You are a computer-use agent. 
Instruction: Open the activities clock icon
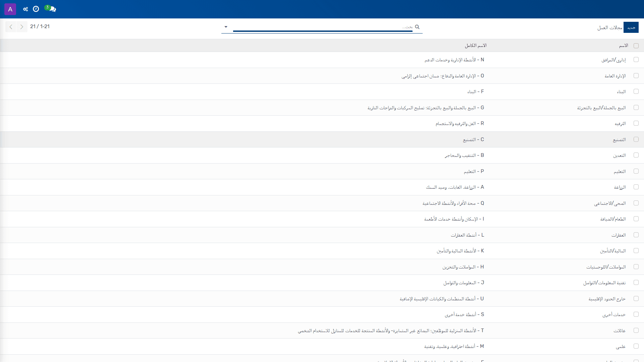tap(36, 9)
